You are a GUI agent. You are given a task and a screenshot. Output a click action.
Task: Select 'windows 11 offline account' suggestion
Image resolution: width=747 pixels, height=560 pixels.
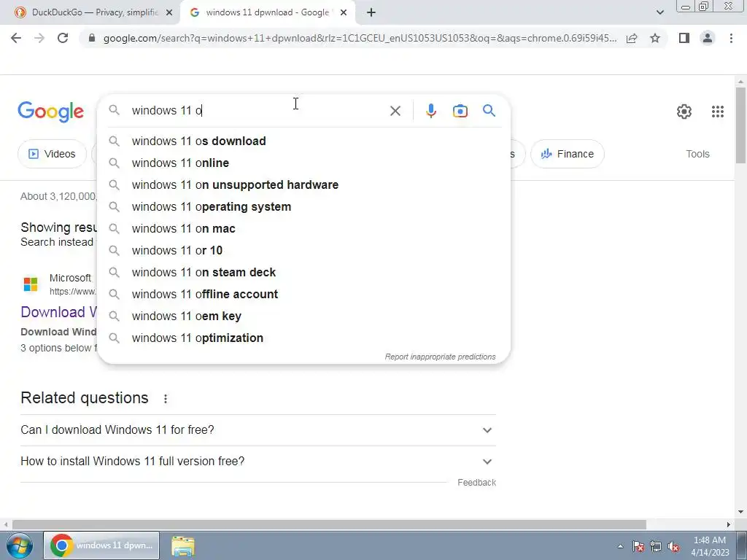pos(303,295)
